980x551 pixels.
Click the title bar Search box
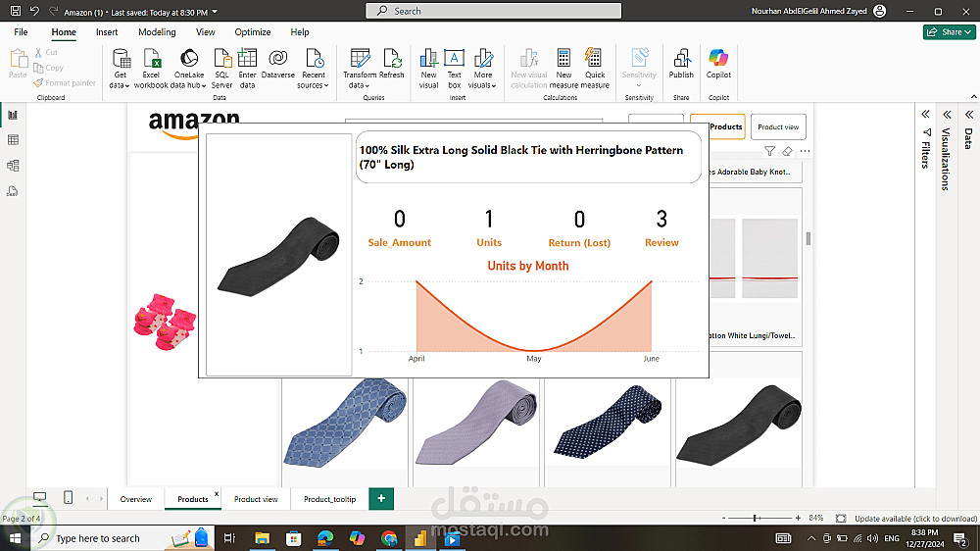[494, 11]
